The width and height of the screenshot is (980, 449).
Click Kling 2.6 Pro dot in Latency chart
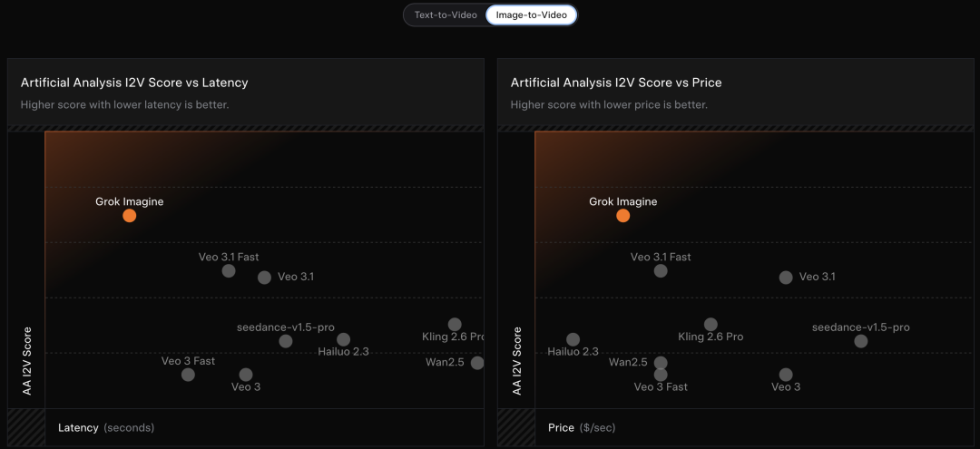click(x=455, y=325)
